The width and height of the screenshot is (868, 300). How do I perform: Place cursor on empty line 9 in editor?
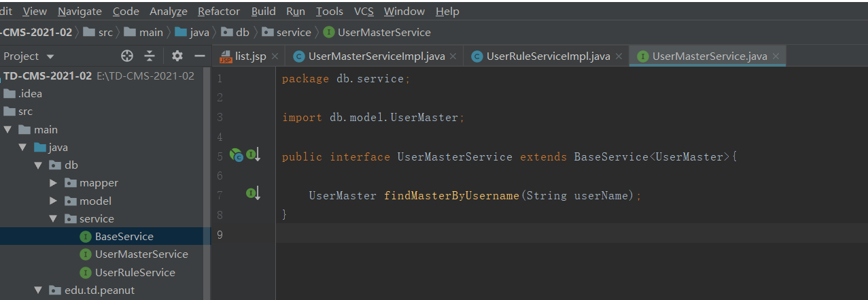pyautogui.click(x=571, y=235)
